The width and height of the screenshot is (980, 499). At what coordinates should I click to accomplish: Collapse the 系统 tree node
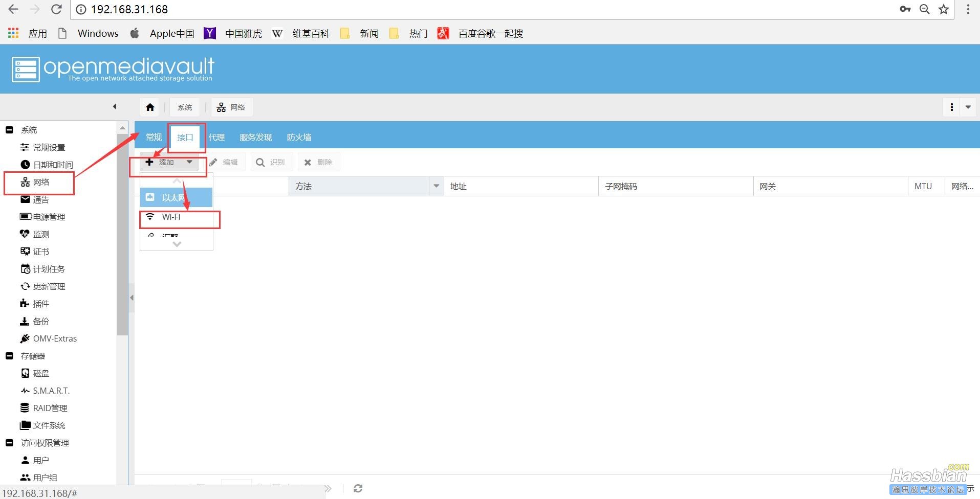(9, 130)
